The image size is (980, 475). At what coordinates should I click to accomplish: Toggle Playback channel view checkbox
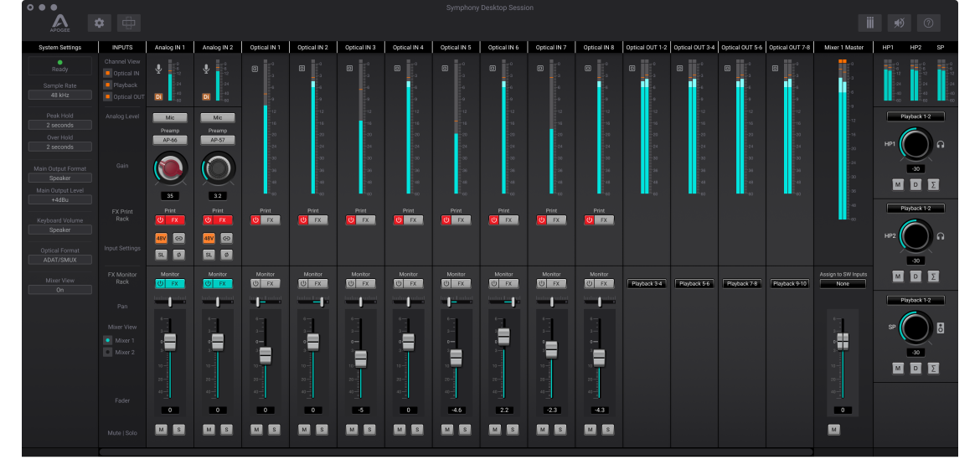pos(107,85)
